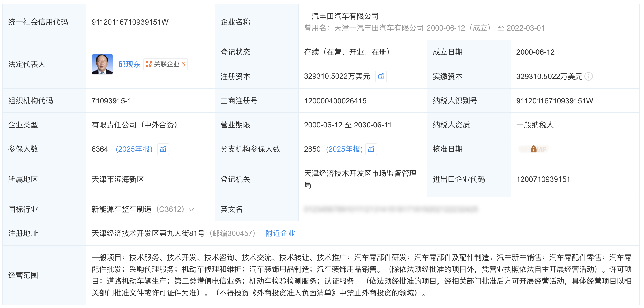The width and height of the screenshot is (644, 308).
Task: Click the related enterprises network icon
Action: click(x=149, y=64)
